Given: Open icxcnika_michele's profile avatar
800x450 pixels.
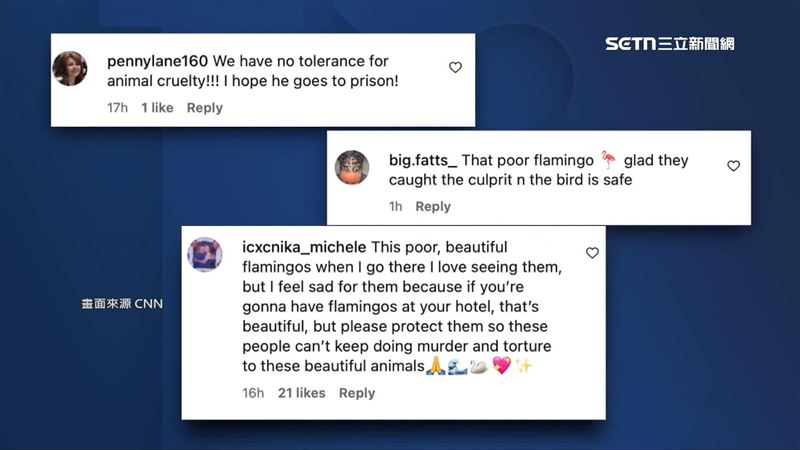Looking at the screenshot, I should (205, 255).
